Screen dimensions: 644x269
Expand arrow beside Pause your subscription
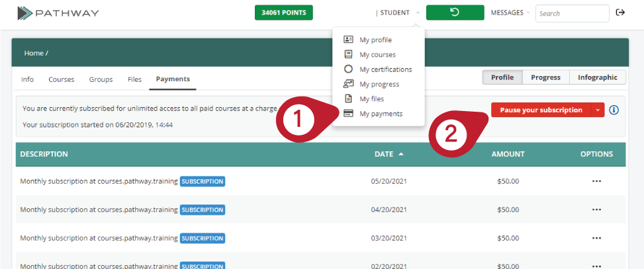598,110
